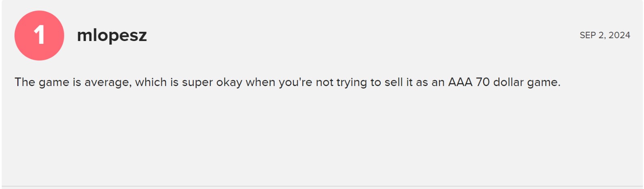Screen dimensions: 644x189
Task: Click the review text sentence
Action: (287, 82)
